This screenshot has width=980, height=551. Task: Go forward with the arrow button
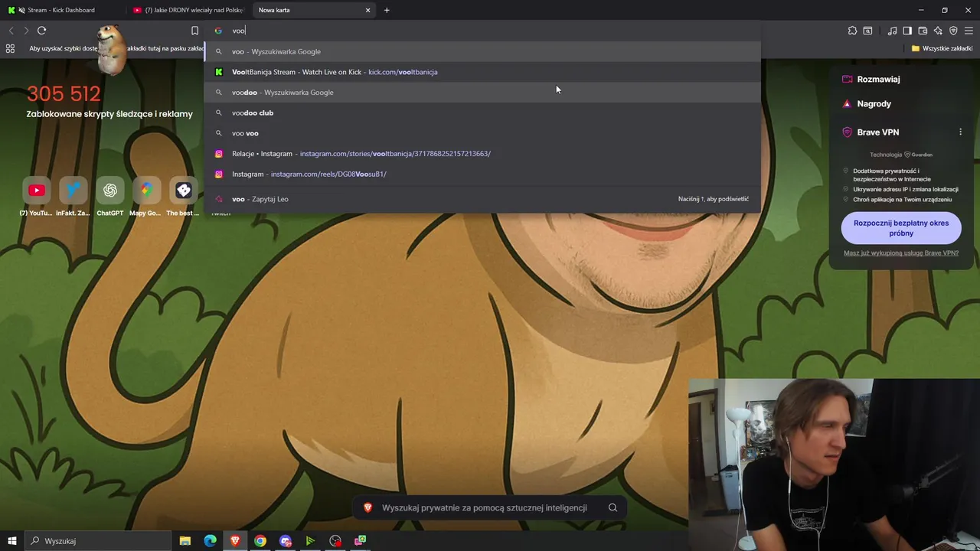pos(26,31)
